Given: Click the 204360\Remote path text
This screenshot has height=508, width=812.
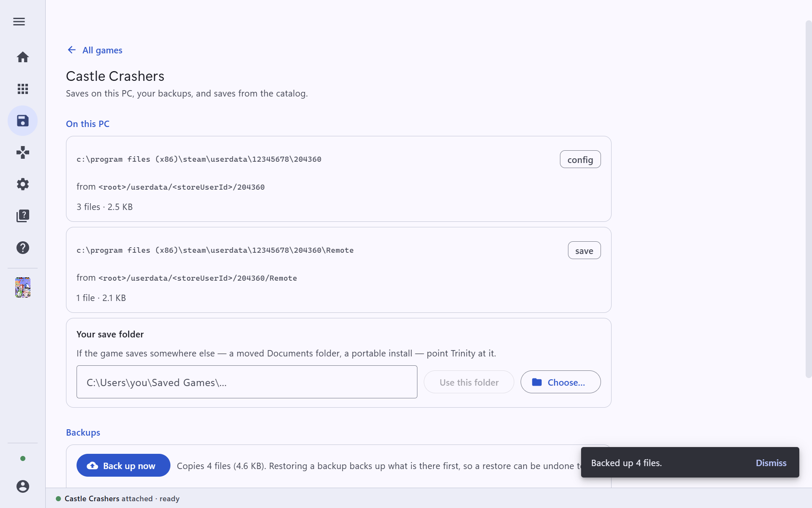Looking at the screenshot, I should pyautogui.click(x=215, y=250).
